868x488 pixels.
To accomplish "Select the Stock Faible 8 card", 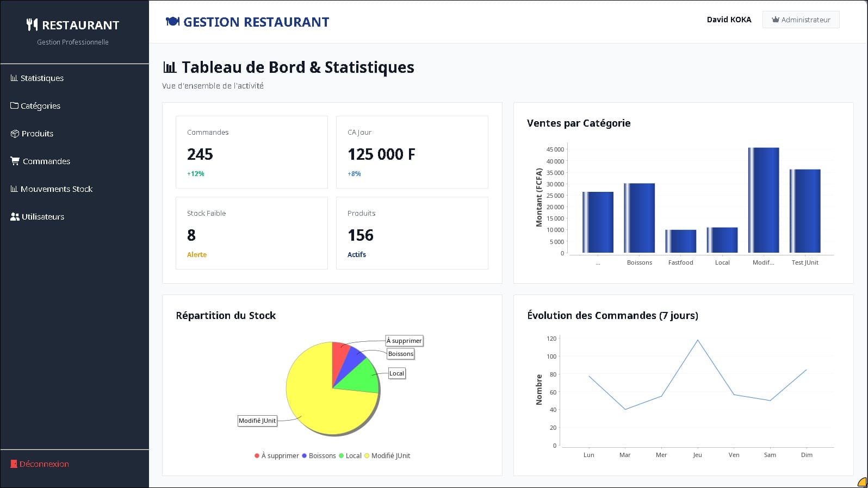I will (x=252, y=233).
